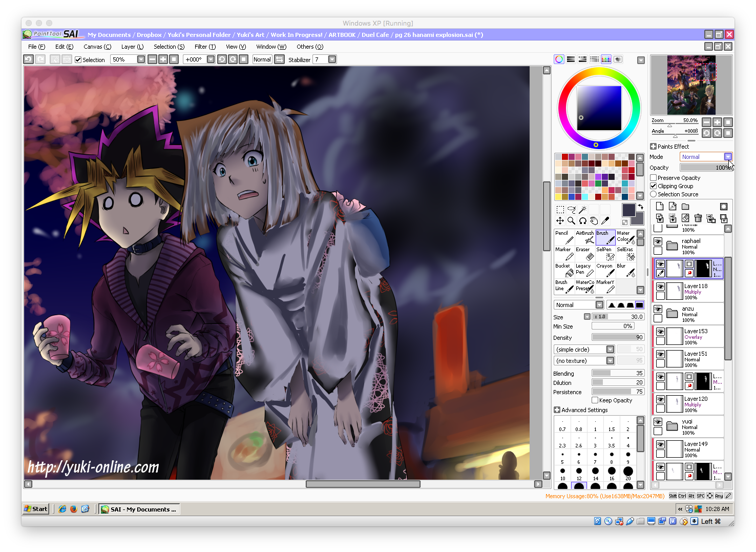Select the SelEras tool
Screen dimensions: 756x552
pos(625,253)
